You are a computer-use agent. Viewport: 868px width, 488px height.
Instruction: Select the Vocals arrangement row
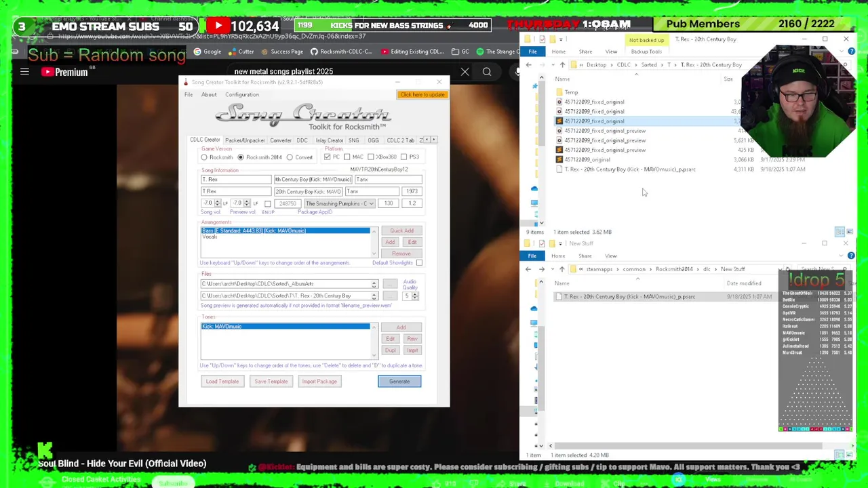click(x=285, y=237)
